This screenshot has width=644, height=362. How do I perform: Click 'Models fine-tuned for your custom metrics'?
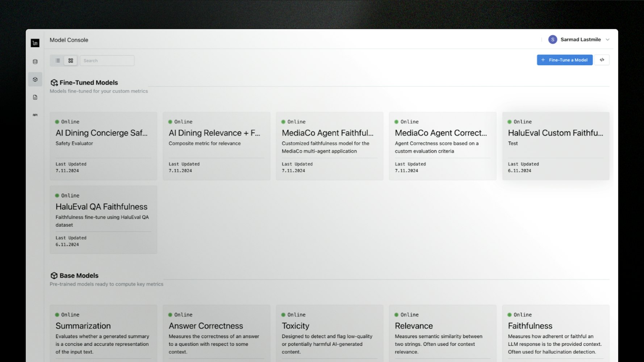pos(99,91)
